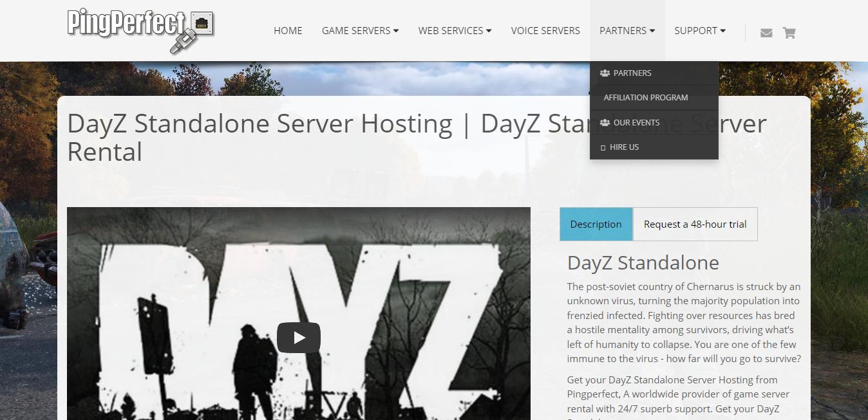868x420 pixels.
Task: Click the 'DayZ Standalone' description heading
Action: click(643, 262)
